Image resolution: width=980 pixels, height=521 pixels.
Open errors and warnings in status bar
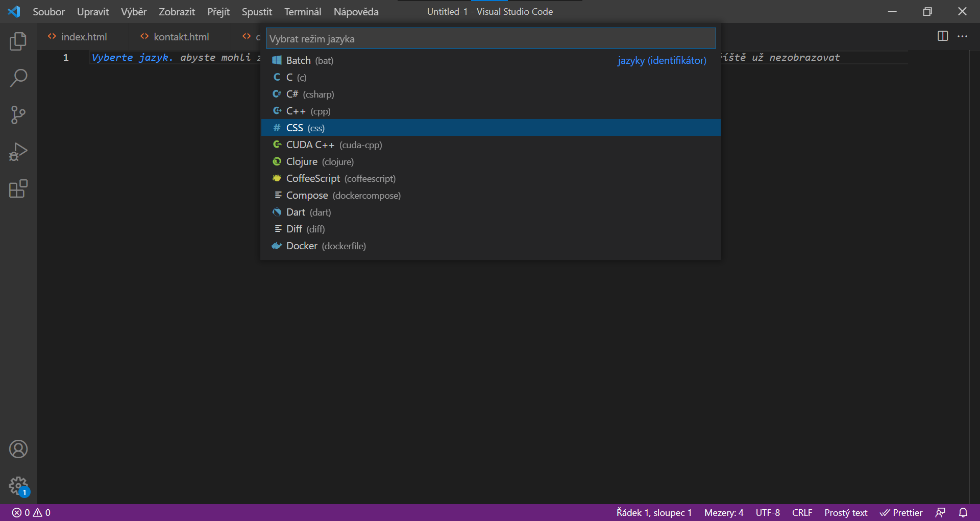coord(32,512)
